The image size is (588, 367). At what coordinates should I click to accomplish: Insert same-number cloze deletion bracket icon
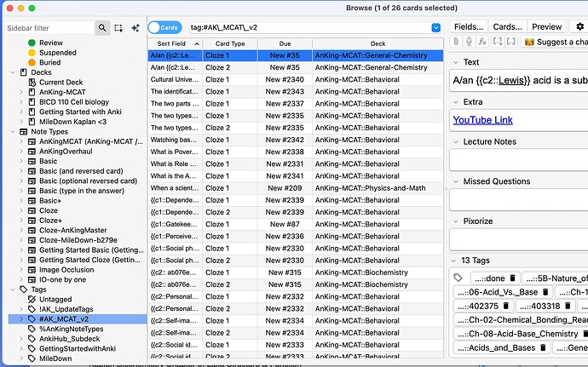(510, 42)
